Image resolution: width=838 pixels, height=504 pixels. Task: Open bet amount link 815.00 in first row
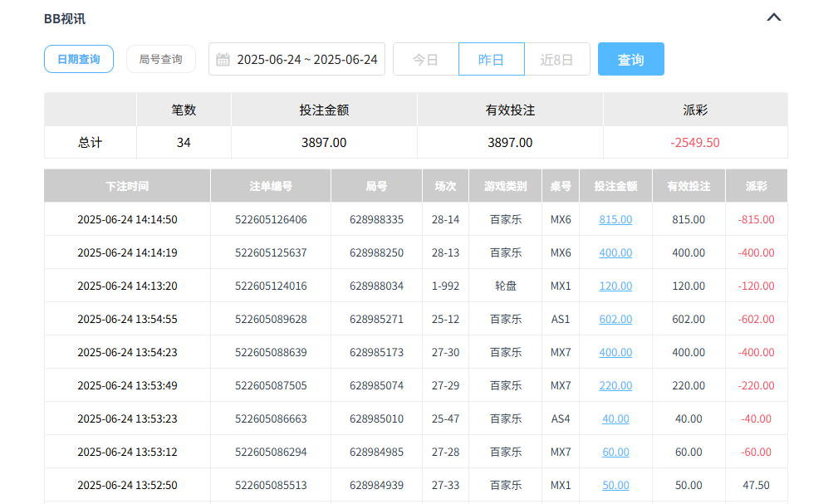[x=615, y=218]
